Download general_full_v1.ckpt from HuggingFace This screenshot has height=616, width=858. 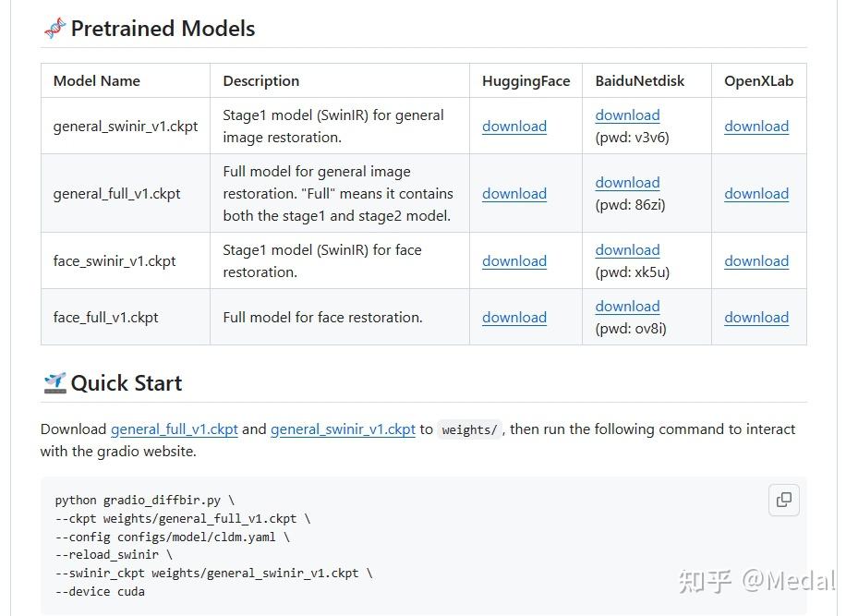click(514, 194)
